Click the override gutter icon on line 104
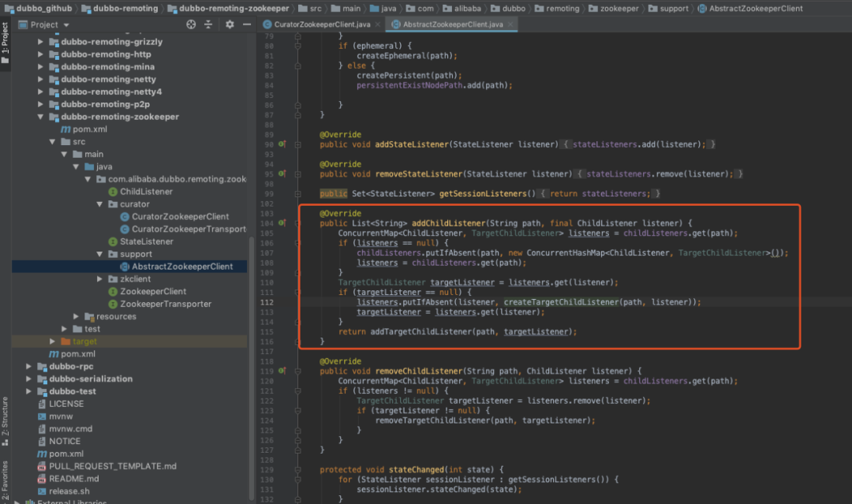This screenshot has width=852, height=504. (282, 223)
